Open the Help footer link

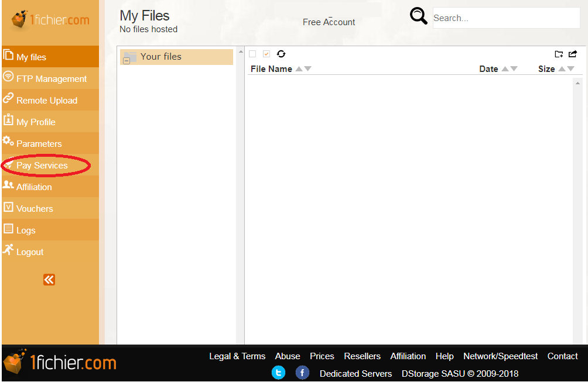coord(445,356)
